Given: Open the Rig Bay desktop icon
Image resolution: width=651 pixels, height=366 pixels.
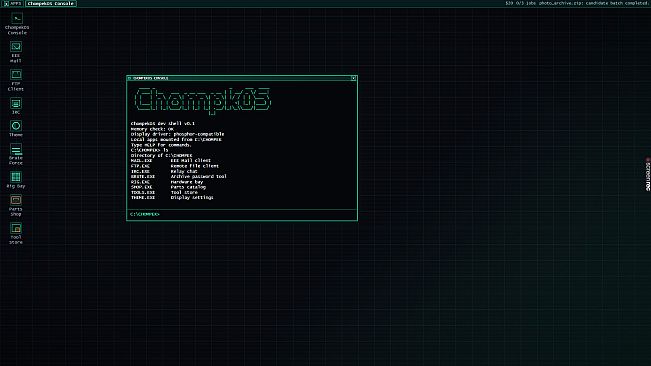Looking at the screenshot, I should [16, 180].
